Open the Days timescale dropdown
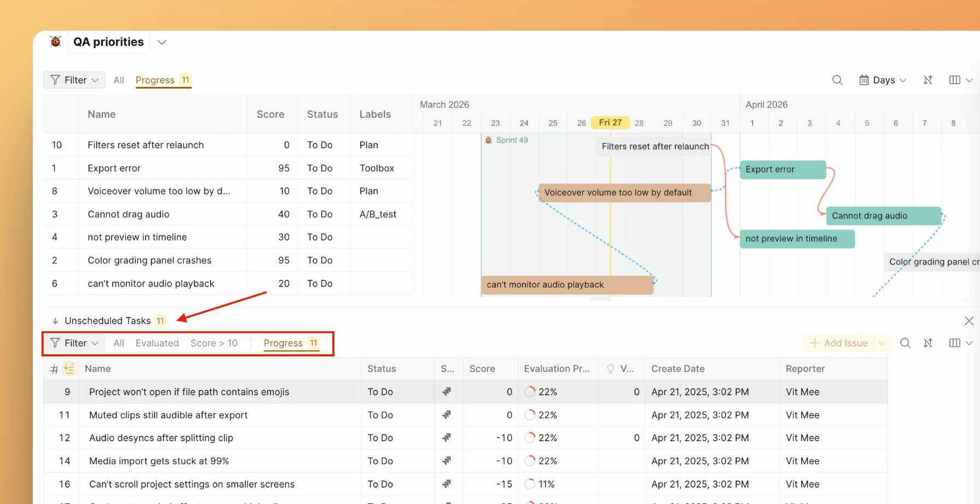Image resolution: width=980 pixels, height=504 pixels. pyautogui.click(x=883, y=80)
